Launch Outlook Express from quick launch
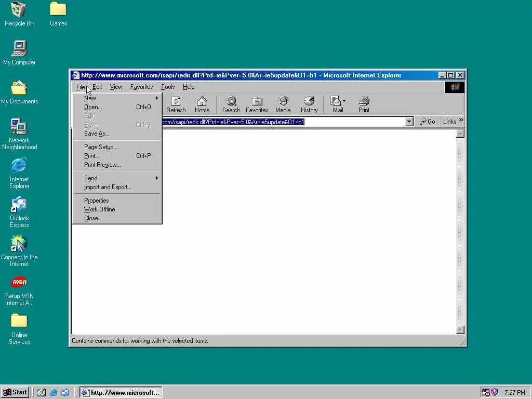532x399 pixels. point(65,393)
